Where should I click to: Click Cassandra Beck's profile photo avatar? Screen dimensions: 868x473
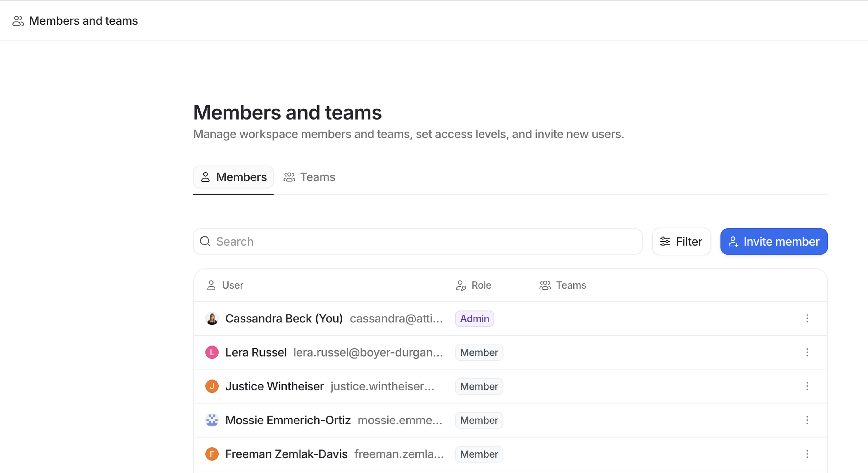point(212,319)
